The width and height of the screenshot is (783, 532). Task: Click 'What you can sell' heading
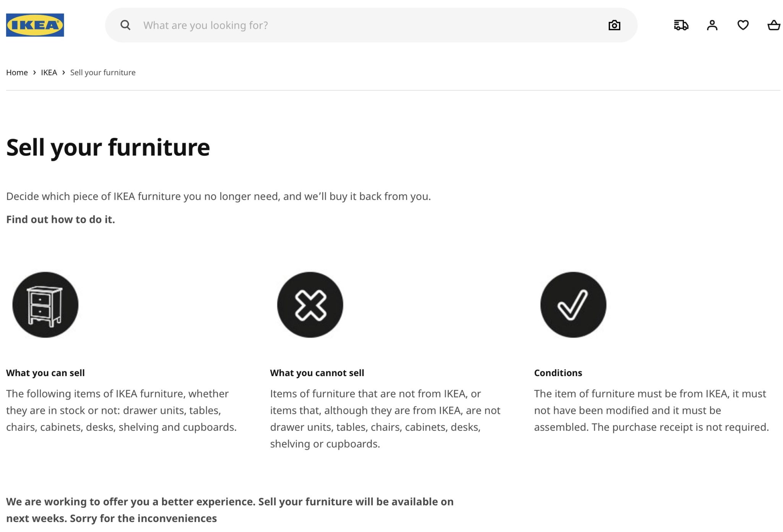click(45, 373)
